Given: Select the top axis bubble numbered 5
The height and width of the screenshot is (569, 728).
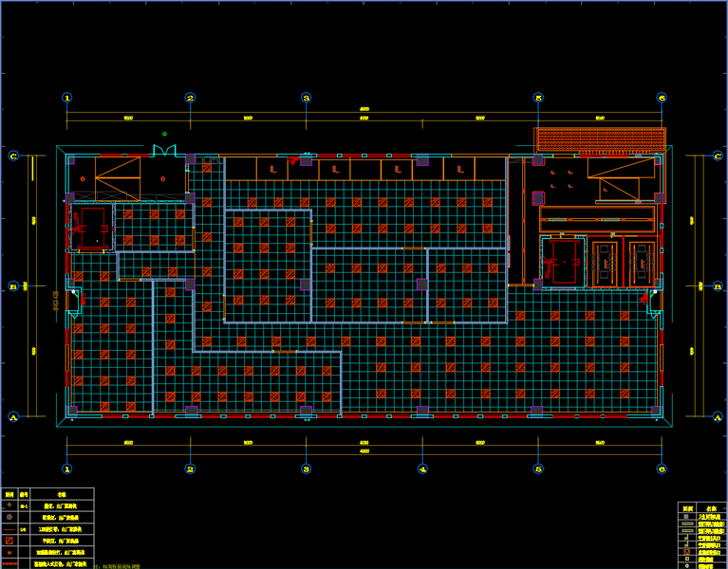Looking at the screenshot, I should tap(538, 98).
